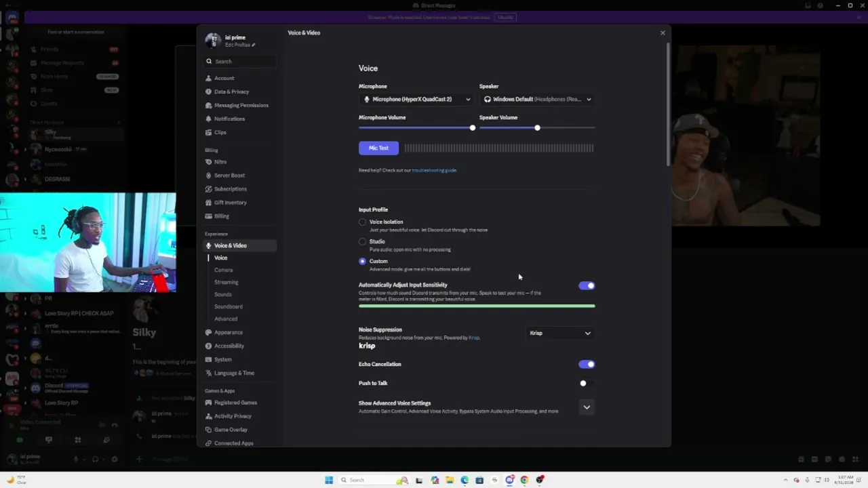Click the Appearance palette icon

pos(209,332)
